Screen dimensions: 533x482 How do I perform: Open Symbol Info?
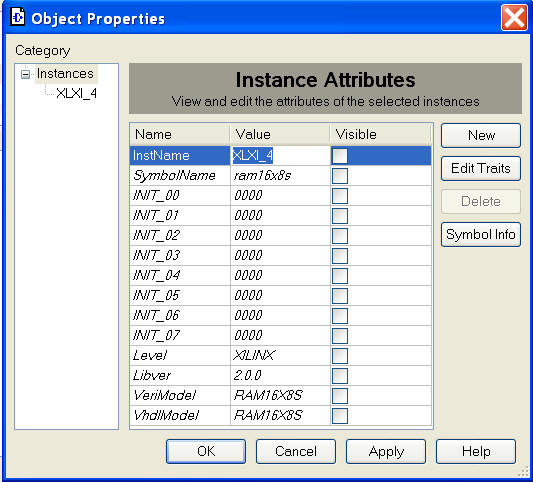(481, 235)
